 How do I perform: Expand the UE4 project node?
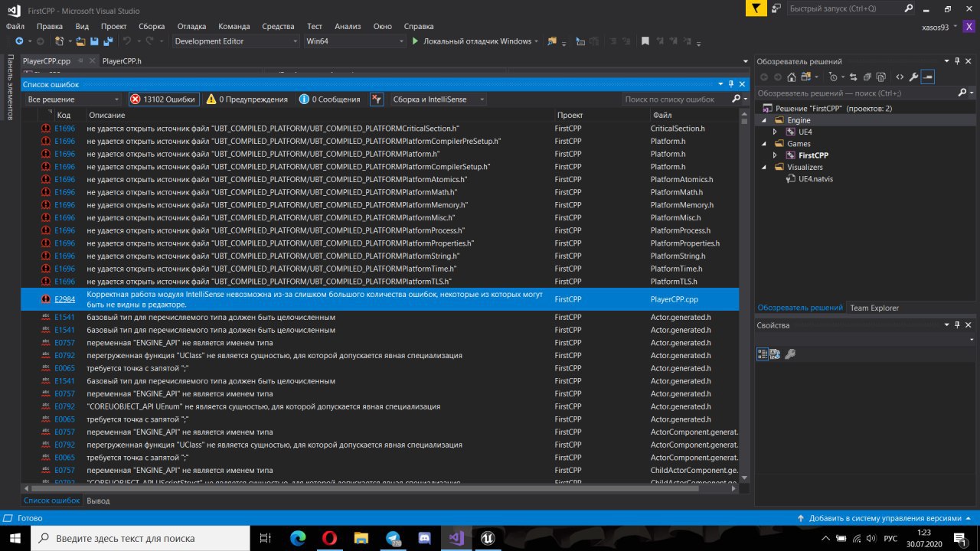click(x=774, y=132)
